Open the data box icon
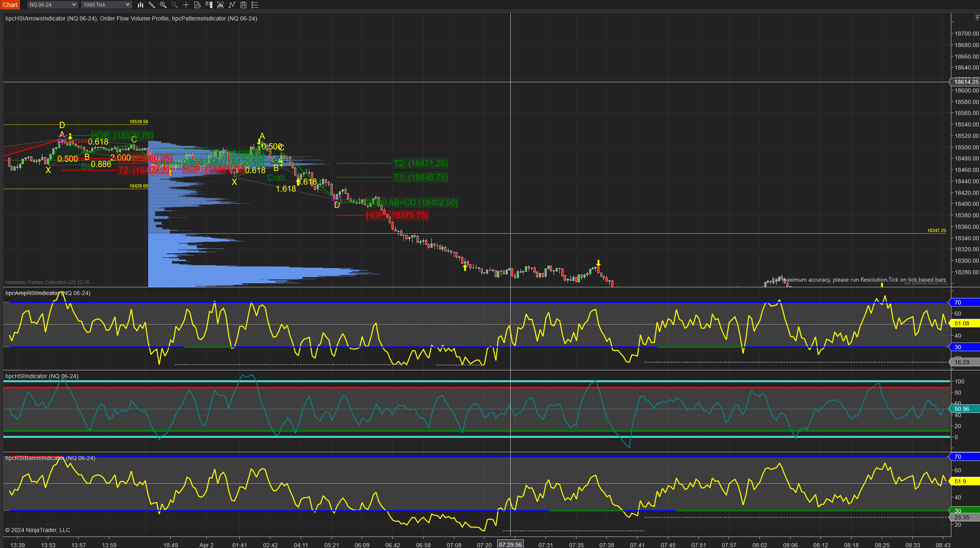980x548 pixels. (x=197, y=5)
